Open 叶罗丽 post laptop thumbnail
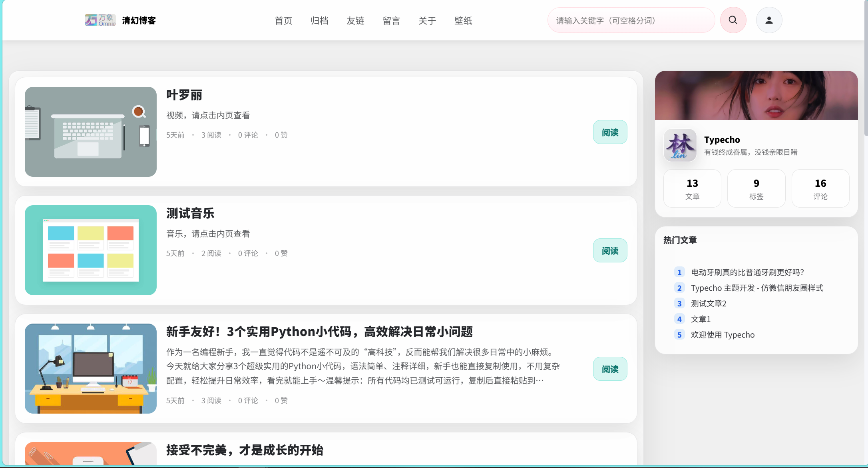This screenshot has height=468, width=868. click(91, 132)
